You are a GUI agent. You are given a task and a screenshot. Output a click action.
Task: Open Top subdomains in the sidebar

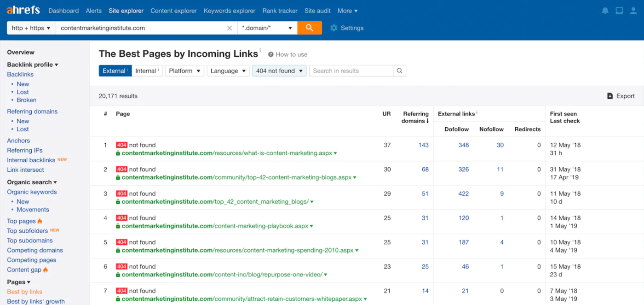pyautogui.click(x=30, y=240)
